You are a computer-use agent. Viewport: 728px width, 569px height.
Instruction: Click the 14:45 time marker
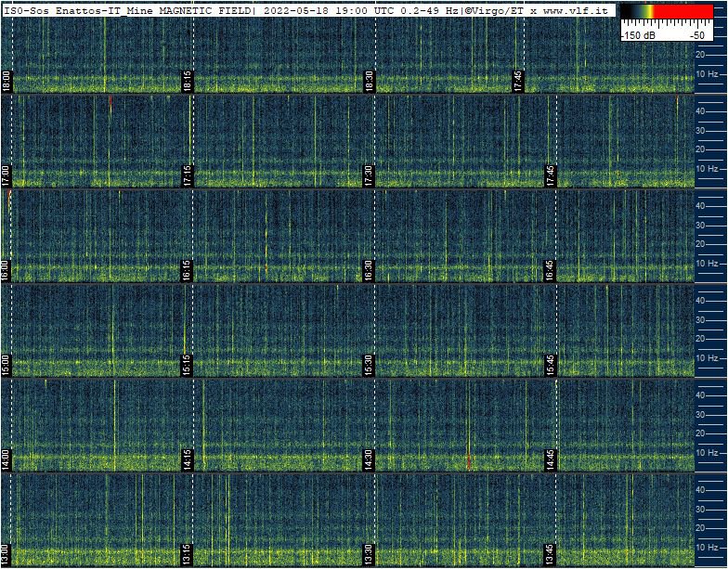[551, 459]
